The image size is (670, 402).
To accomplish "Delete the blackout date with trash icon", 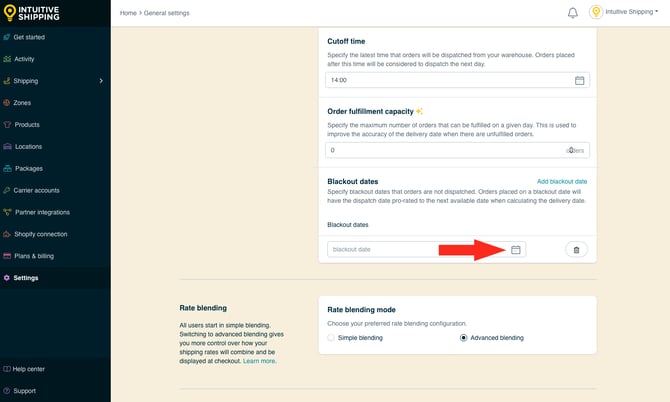I will 576,249.
